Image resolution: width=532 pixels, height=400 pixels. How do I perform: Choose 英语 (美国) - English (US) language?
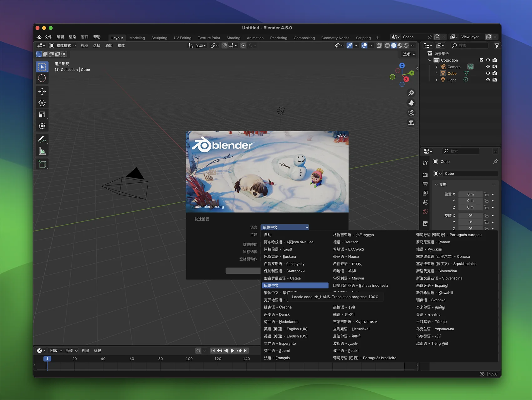[295, 336]
